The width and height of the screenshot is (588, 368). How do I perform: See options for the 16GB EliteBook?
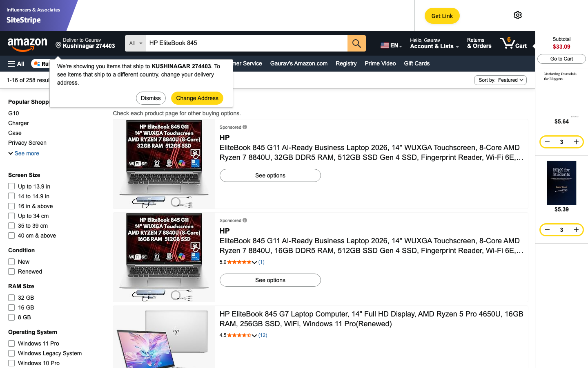click(x=270, y=280)
